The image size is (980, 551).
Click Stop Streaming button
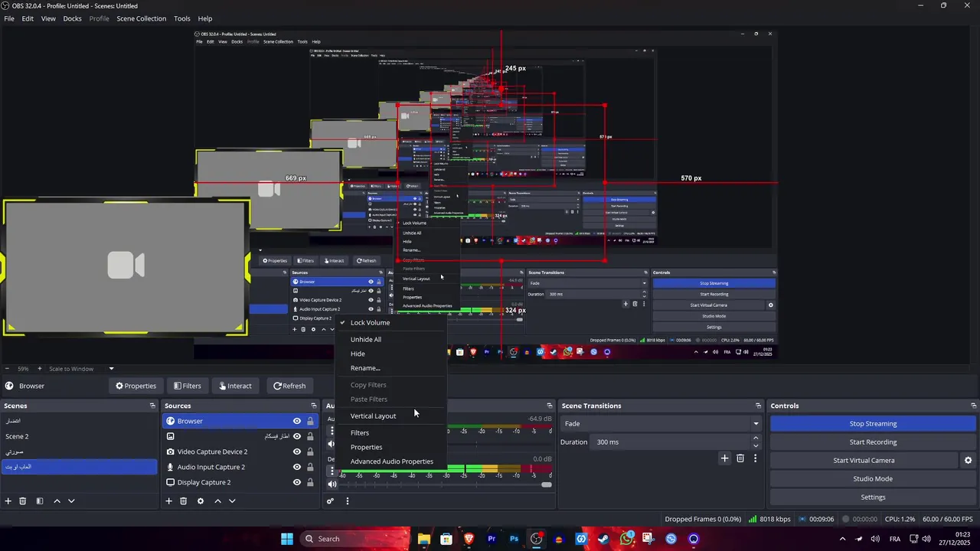coord(873,424)
